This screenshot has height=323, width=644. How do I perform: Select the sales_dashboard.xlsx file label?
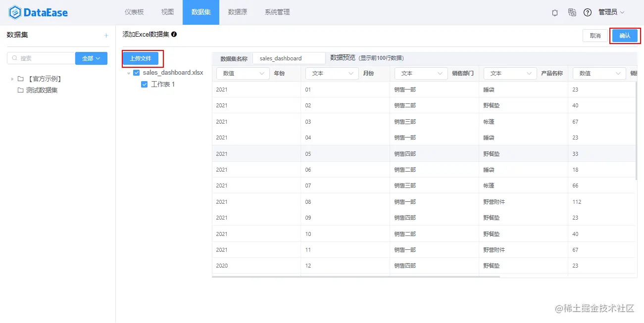(173, 73)
